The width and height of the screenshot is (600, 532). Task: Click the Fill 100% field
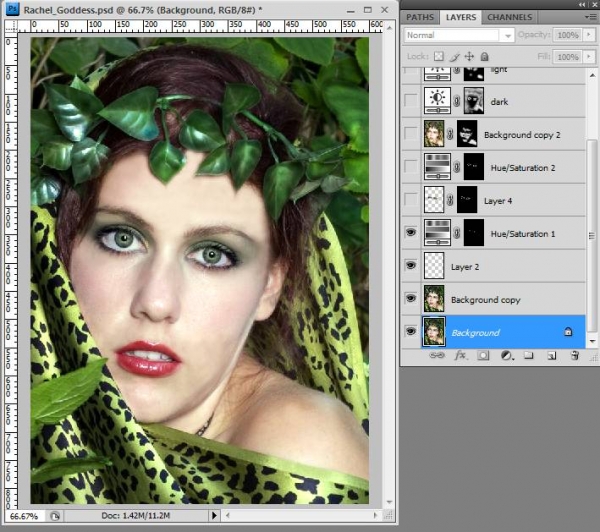567,57
